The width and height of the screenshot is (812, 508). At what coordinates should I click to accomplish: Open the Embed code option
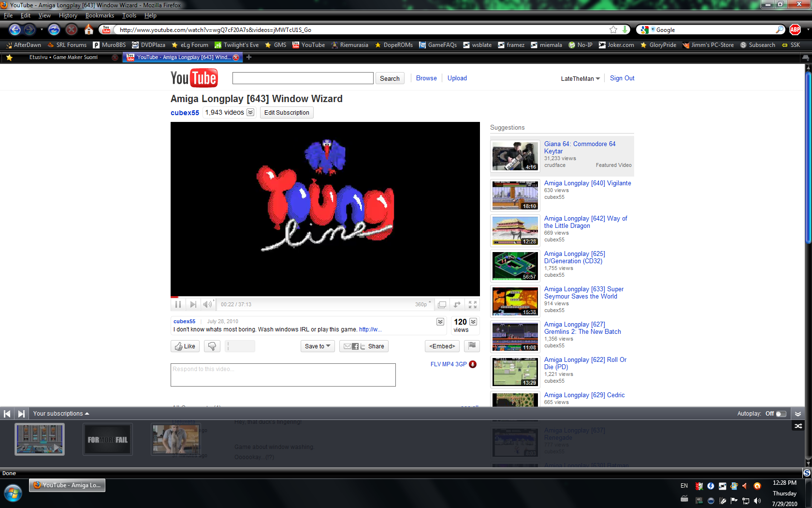[442, 346]
